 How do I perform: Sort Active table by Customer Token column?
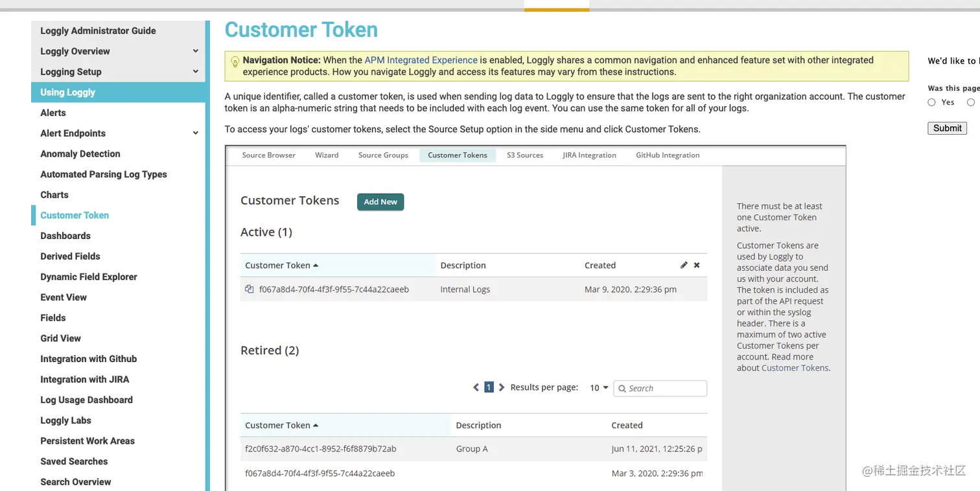click(282, 265)
